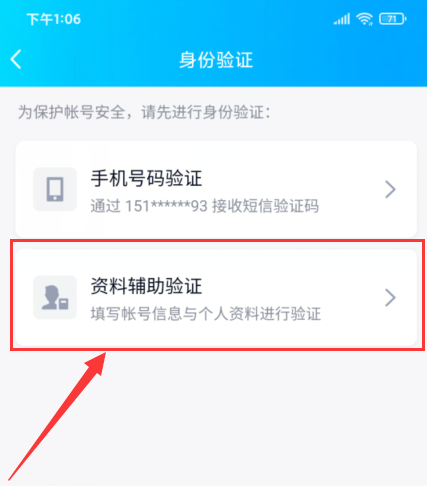Tap the cellular signal bars icon
427x486 pixels.
coord(342,19)
